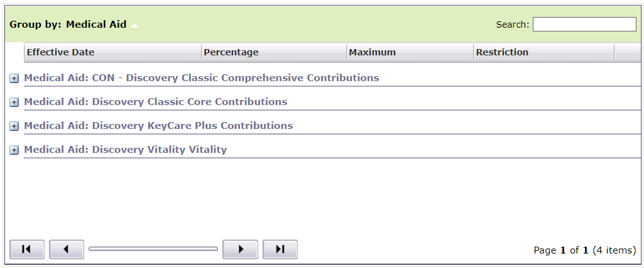
Task: Select the Discovery KeyCare Plus Contributions row text
Action: pos(158,126)
